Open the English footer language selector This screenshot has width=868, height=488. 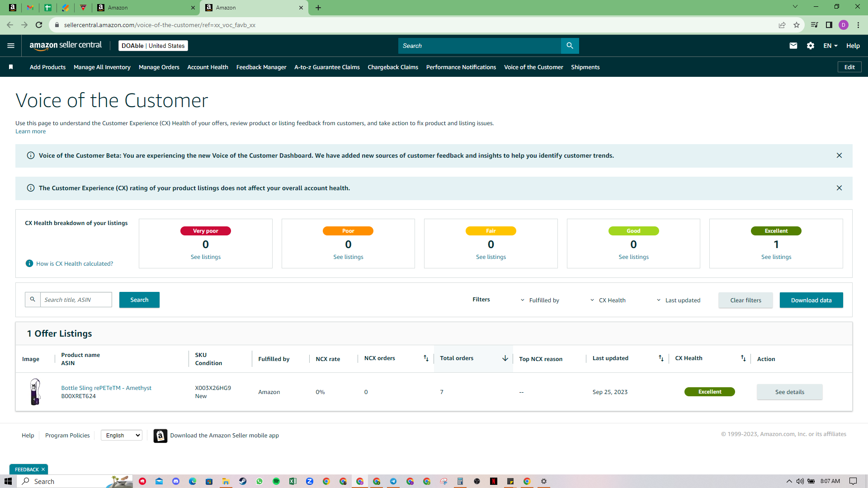click(122, 435)
